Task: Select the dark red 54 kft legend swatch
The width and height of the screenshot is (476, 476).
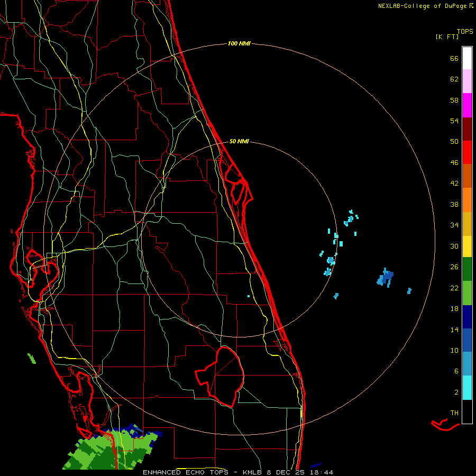Action: tap(467, 129)
